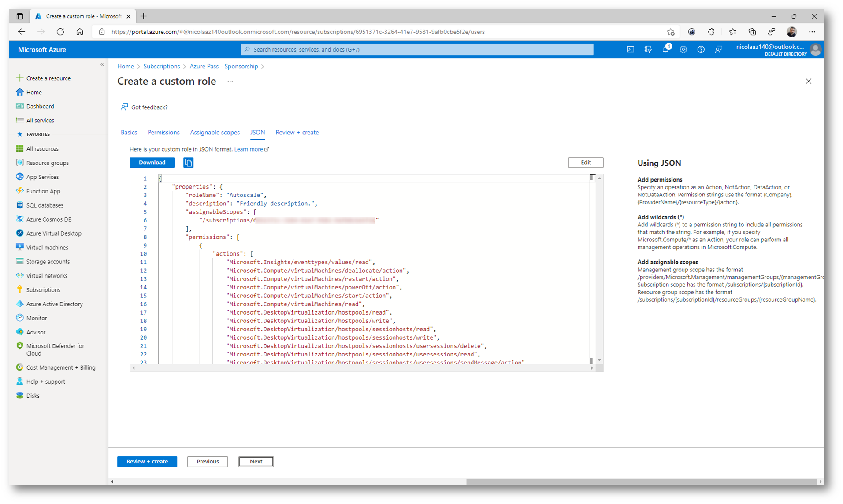This screenshot has height=504, width=843.
Task: Click the browser address bar URL
Action: (x=298, y=32)
